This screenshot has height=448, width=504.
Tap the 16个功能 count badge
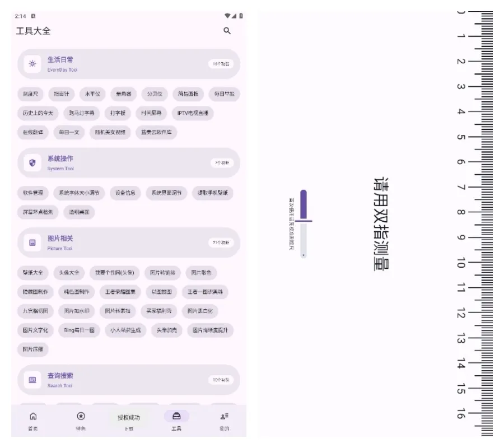tap(221, 64)
